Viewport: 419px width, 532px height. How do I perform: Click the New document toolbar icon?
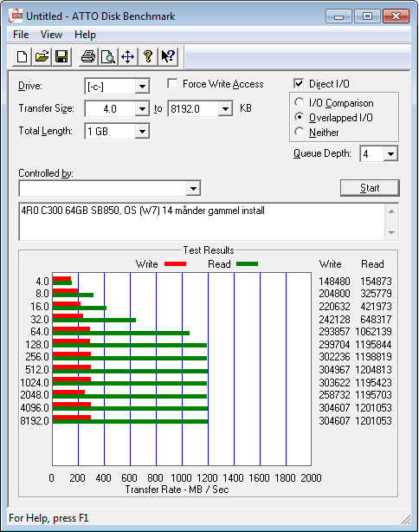point(22,56)
